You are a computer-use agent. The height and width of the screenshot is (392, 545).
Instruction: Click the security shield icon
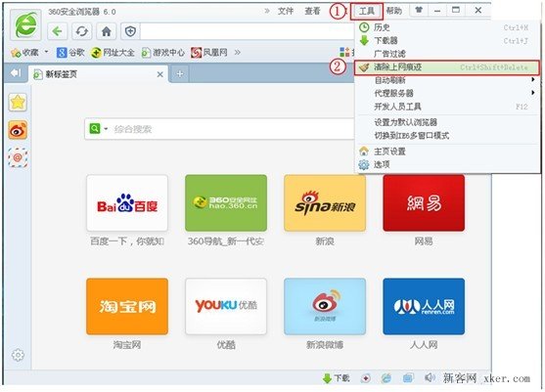coord(130,31)
